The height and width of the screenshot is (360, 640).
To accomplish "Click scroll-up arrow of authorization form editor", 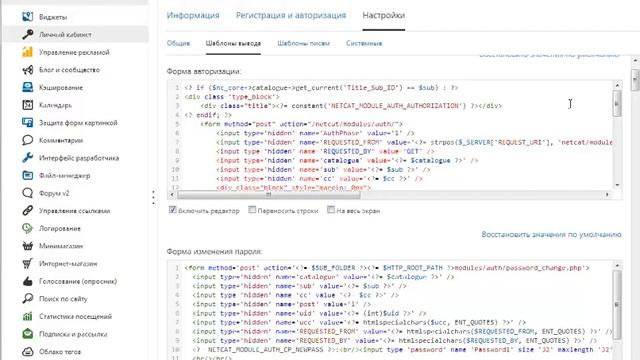I will coord(617,85).
